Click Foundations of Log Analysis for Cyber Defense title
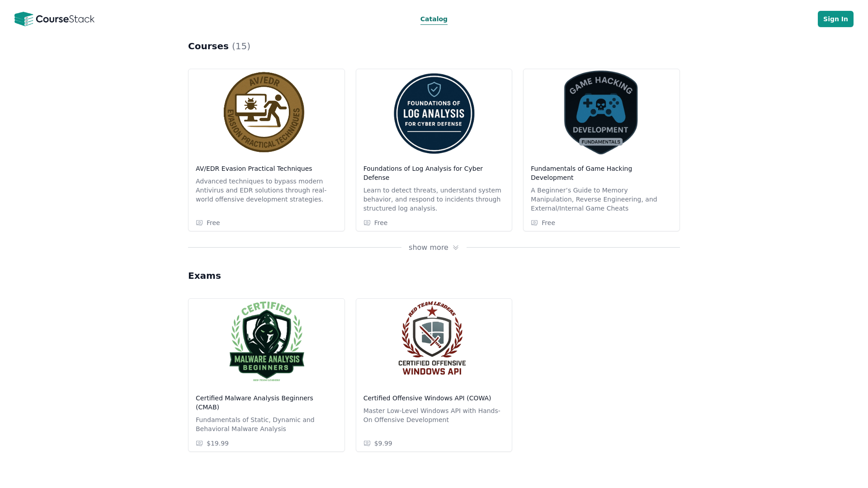This screenshot has width=868, height=488. [423, 173]
